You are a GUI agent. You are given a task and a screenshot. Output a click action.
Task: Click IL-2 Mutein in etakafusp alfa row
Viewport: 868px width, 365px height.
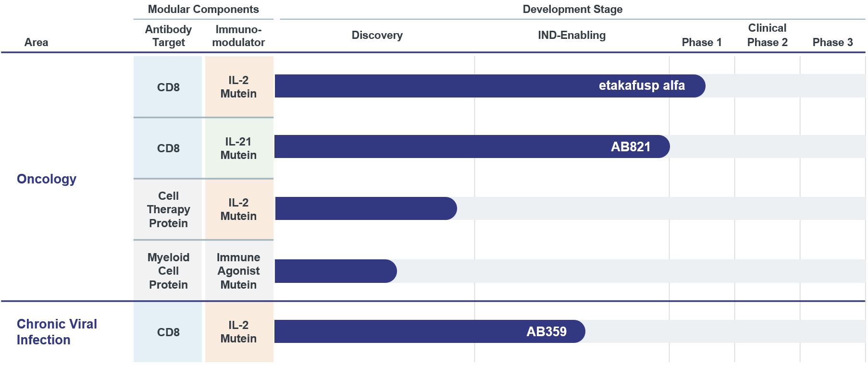click(x=239, y=87)
